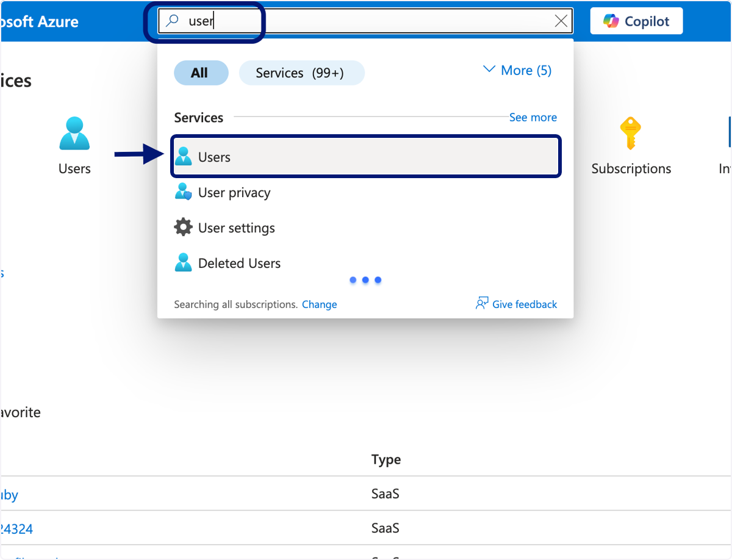Click the Services section heading
This screenshot has width=732, height=560.
199,117
